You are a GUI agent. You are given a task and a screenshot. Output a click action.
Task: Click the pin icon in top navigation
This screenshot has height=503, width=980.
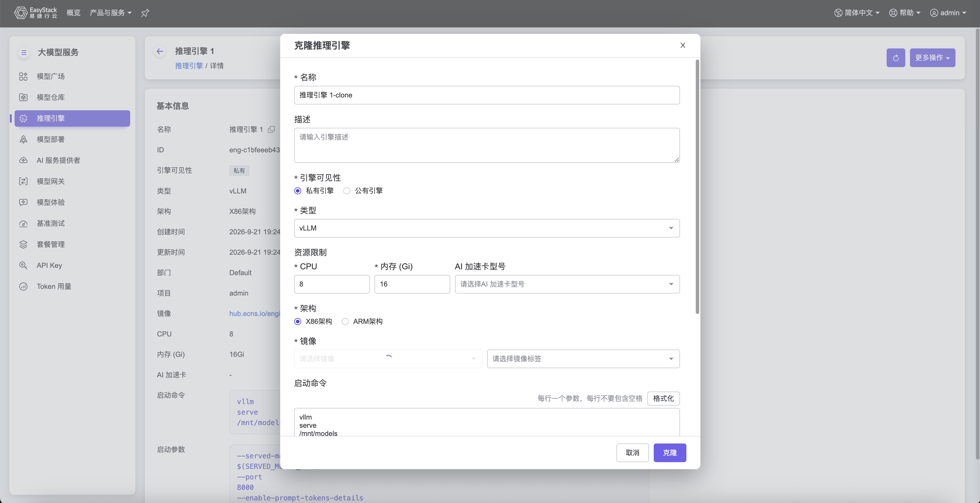(145, 13)
